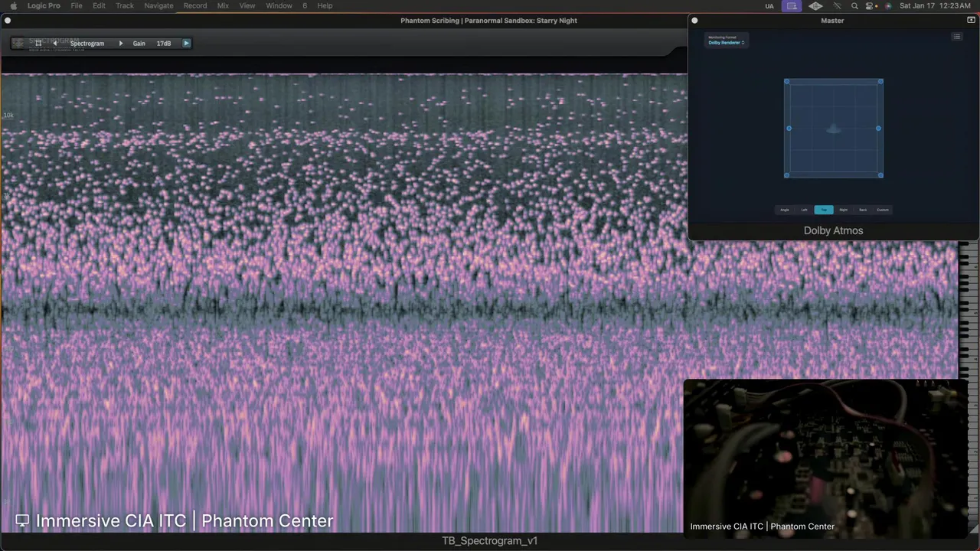Click the Dolby Atmos plugin label
The height and width of the screenshot is (551, 980).
point(833,230)
